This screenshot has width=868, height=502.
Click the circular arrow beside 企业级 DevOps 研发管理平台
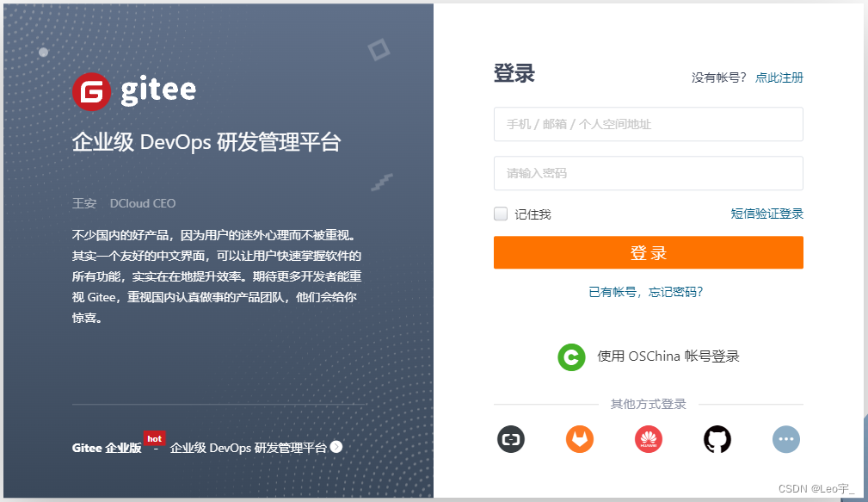click(336, 447)
